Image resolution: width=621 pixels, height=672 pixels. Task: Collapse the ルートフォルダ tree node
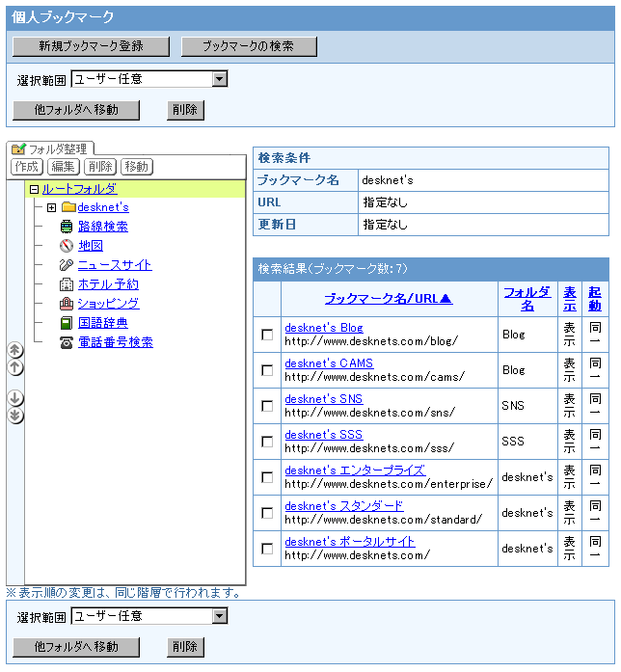(35, 189)
